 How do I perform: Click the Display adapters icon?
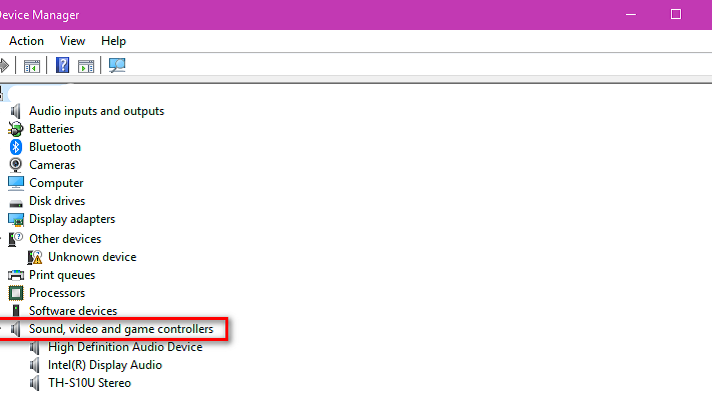tap(16, 220)
